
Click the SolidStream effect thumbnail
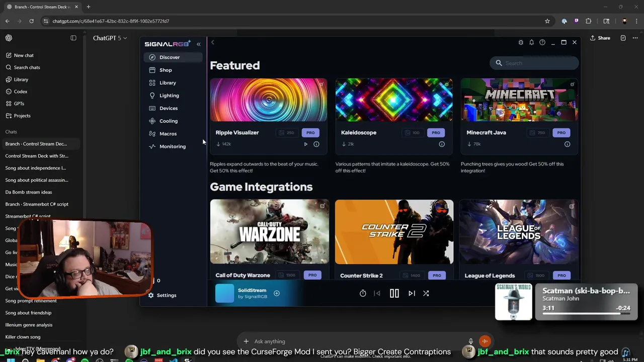tap(224, 293)
